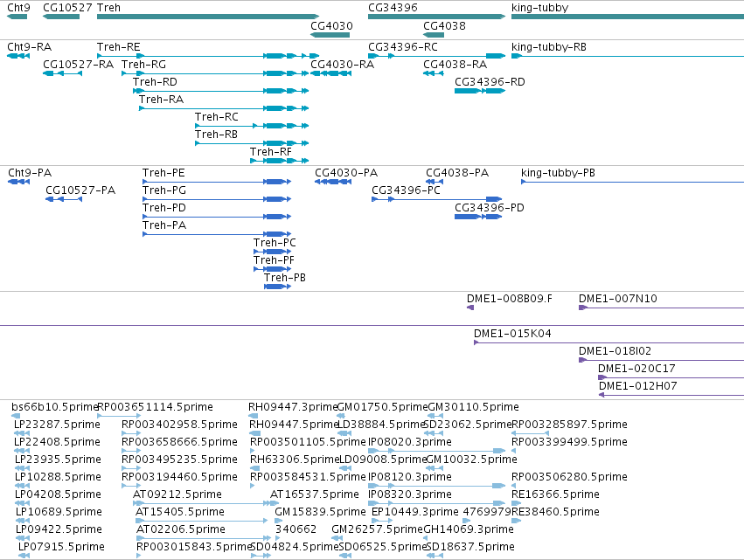Select EST IP08320.3prime
This screenshot has height=560, width=744.
(x=437, y=503)
